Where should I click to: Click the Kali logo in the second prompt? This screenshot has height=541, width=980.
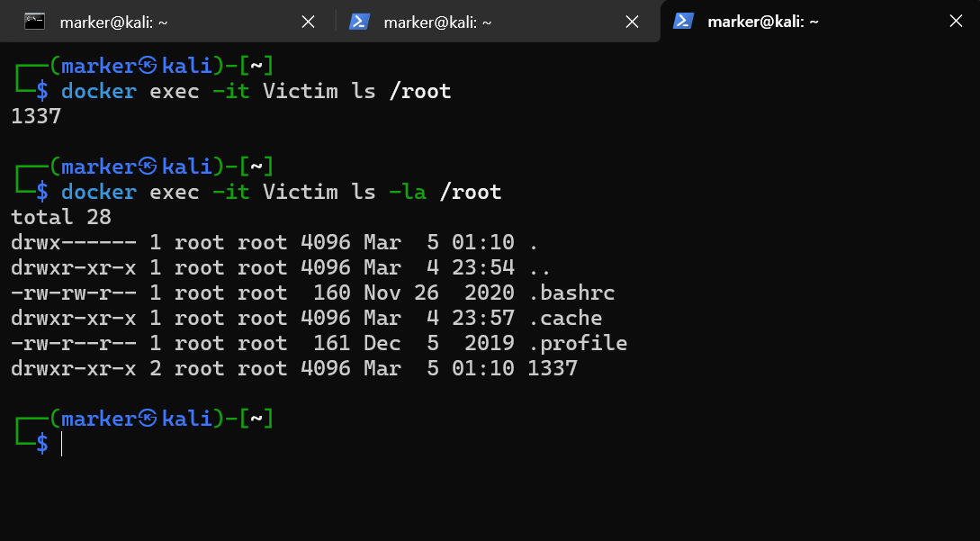148,167
